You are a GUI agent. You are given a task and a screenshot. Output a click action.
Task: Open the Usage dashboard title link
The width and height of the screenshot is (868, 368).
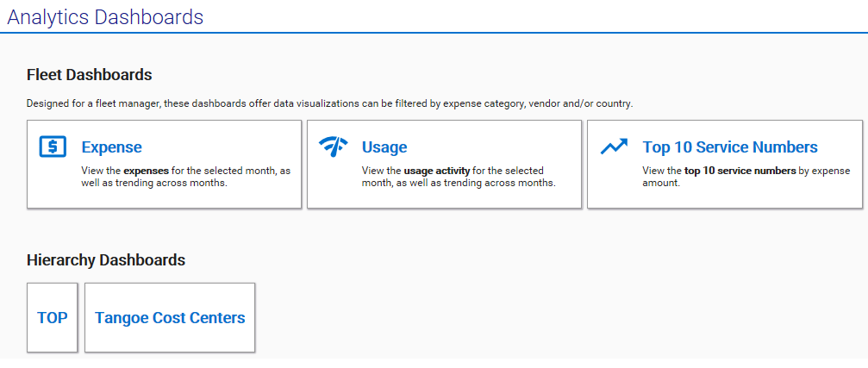384,147
